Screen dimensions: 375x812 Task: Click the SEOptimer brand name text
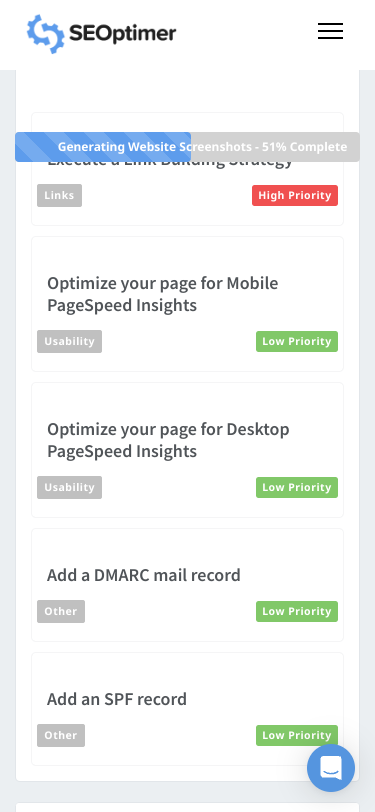point(122,34)
